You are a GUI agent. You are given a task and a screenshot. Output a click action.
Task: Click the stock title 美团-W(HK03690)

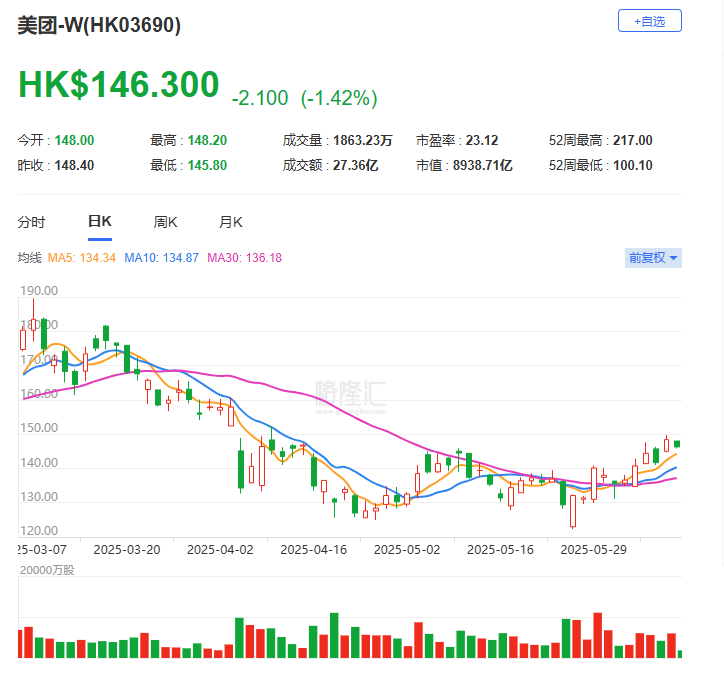99,25
